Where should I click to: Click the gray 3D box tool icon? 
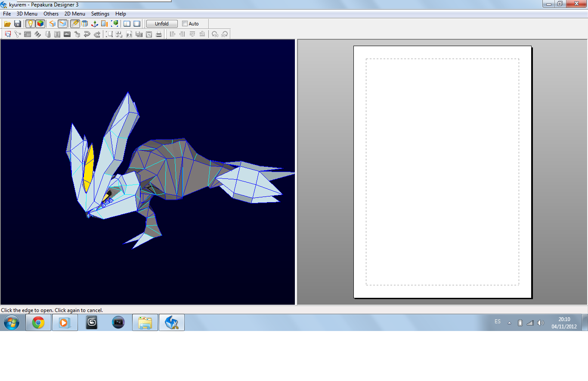(77, 34)
